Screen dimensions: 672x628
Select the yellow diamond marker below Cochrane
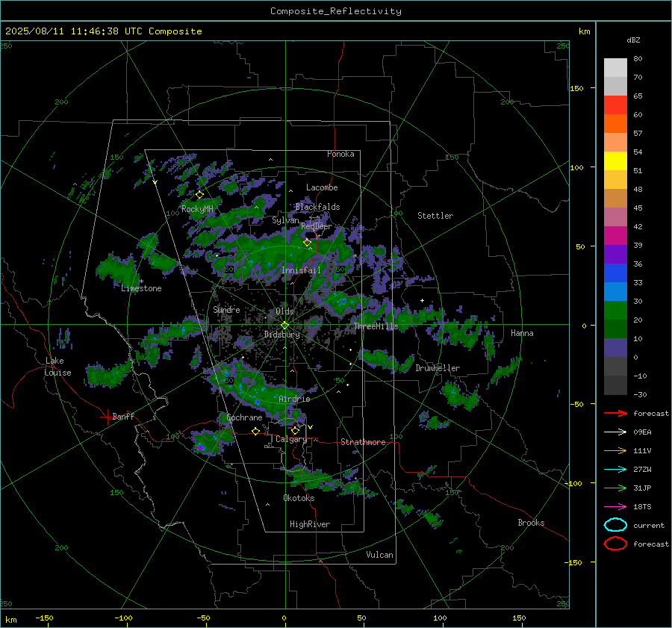(256, 431)
